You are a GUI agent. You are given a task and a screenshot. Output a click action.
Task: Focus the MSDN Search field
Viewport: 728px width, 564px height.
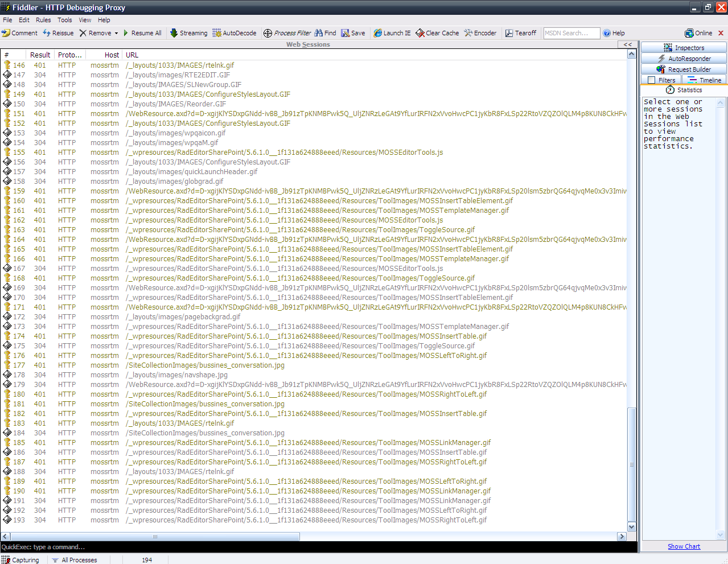tap(571, 33)
